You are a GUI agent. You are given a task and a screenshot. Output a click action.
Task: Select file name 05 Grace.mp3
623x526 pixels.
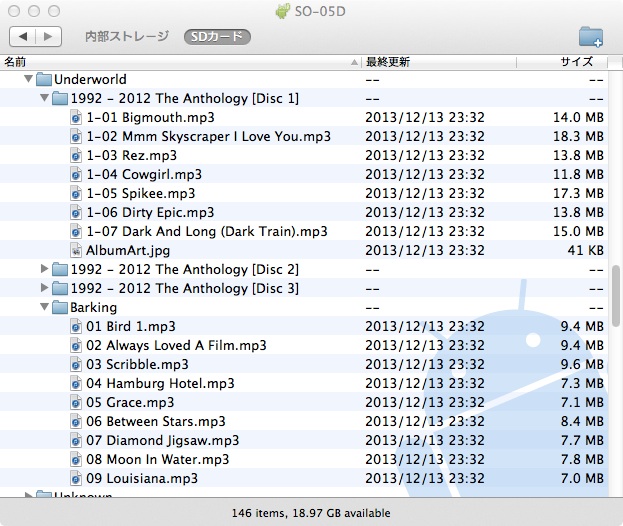pyautogui.click(x=130, y=403)
